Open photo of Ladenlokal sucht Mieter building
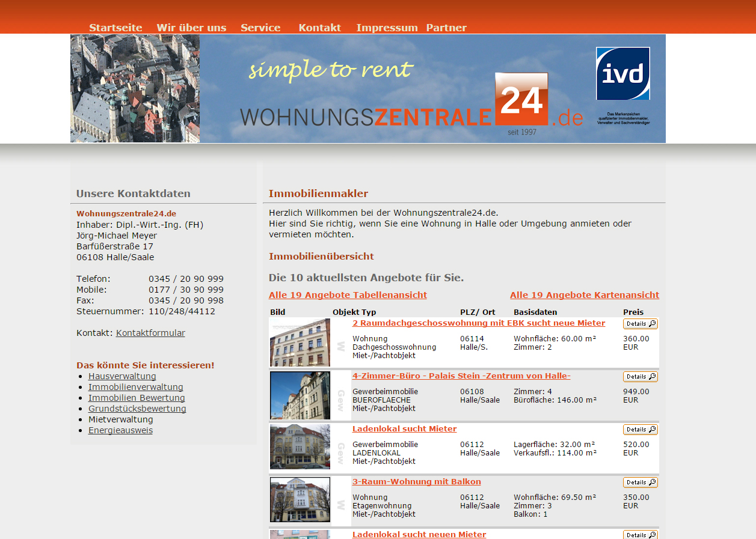The image size is (756, 539). [300, 447]
